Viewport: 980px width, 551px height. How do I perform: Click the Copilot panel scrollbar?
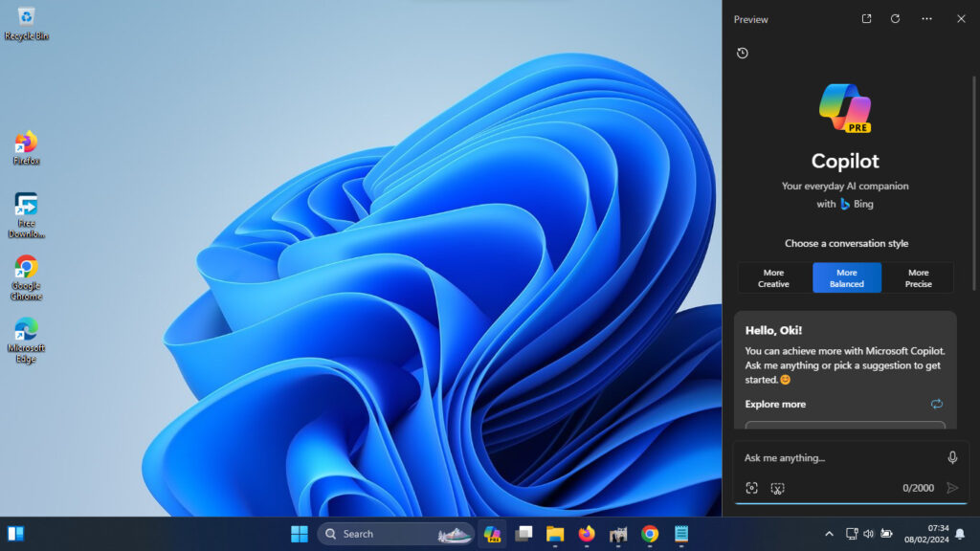point(973,185)
